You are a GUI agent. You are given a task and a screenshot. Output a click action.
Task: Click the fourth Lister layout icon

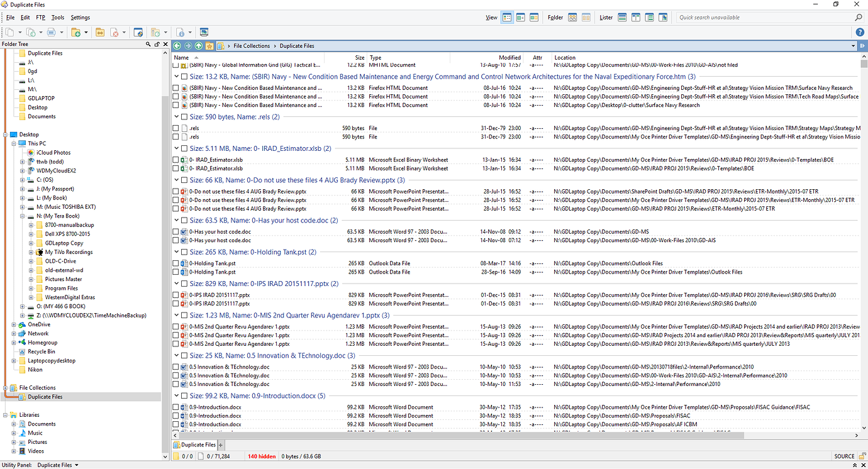point(663,18)
